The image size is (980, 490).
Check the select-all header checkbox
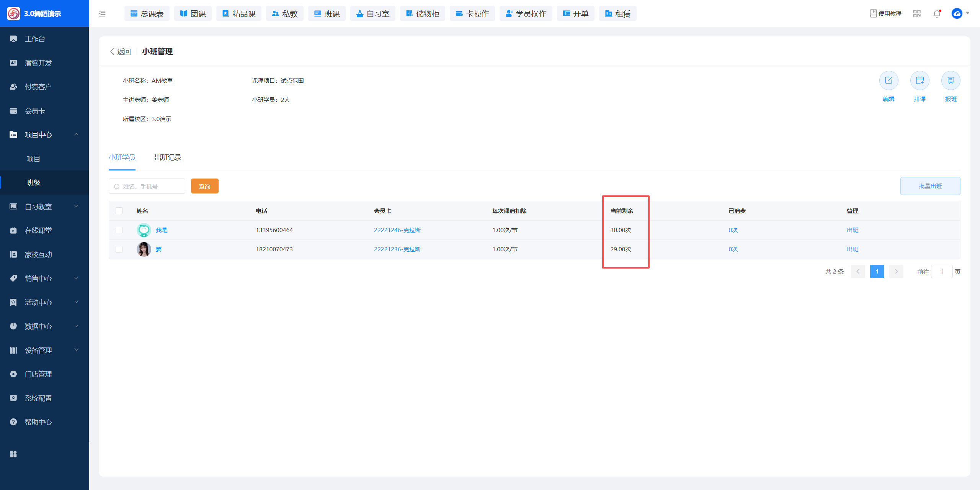(119, 211)
